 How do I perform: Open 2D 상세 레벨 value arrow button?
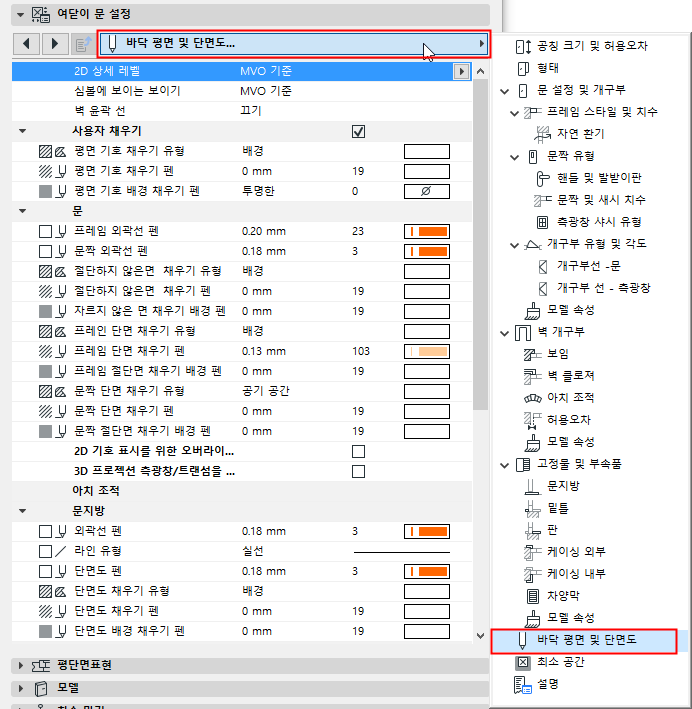pyautogui.click(x=461, y=71)
